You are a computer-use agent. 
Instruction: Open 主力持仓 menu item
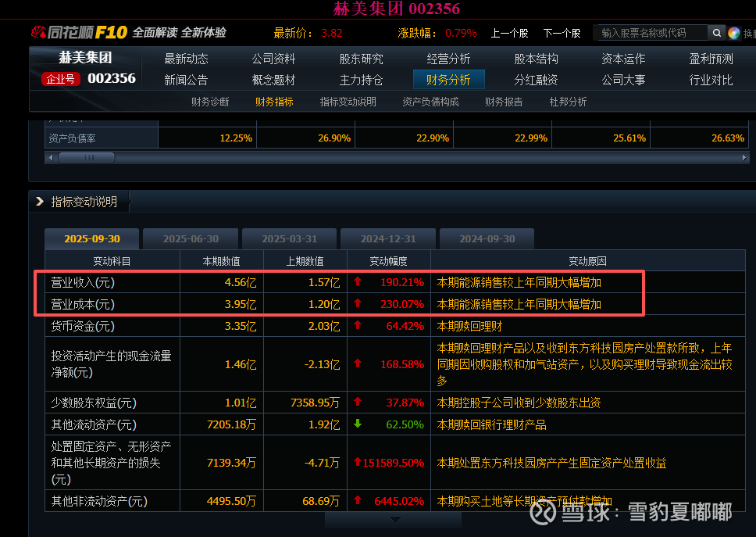pos(361,80)
